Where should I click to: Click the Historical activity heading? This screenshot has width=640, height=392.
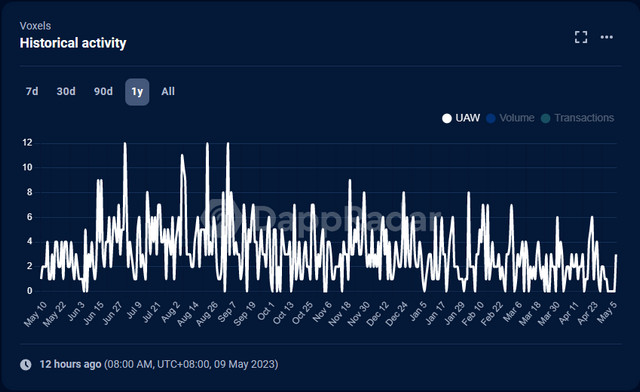point(73,43)
